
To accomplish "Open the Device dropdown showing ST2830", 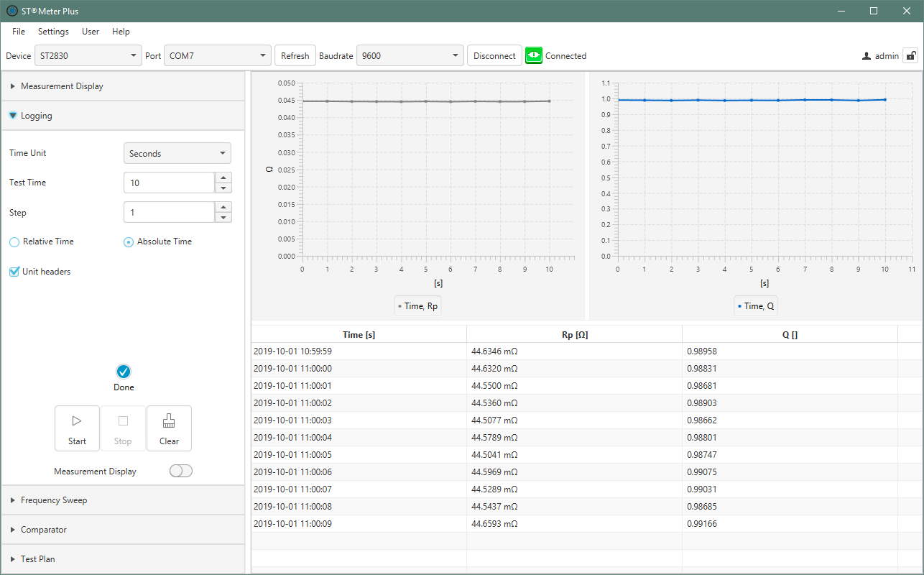I will 88,55.
